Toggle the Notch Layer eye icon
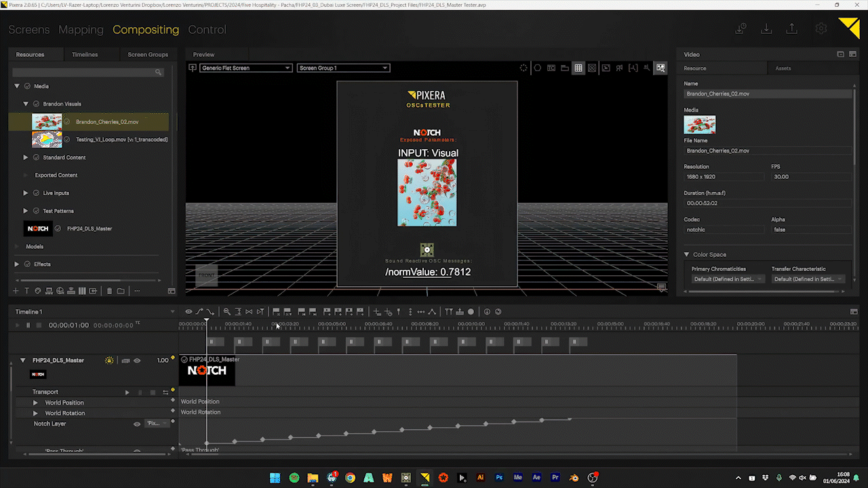The height and width of the screenshot is (488, 868). 137,424
